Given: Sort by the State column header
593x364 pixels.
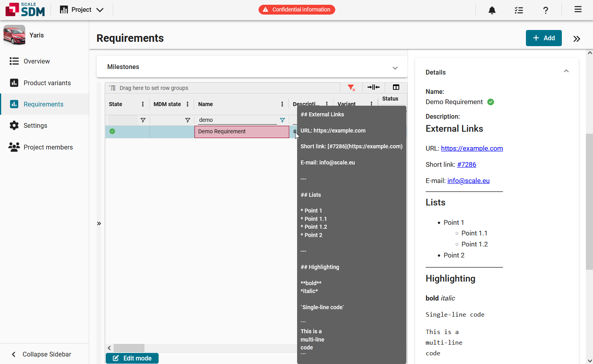Looking at the screenshot, I should pyautogui.click(x=116, y=104).
